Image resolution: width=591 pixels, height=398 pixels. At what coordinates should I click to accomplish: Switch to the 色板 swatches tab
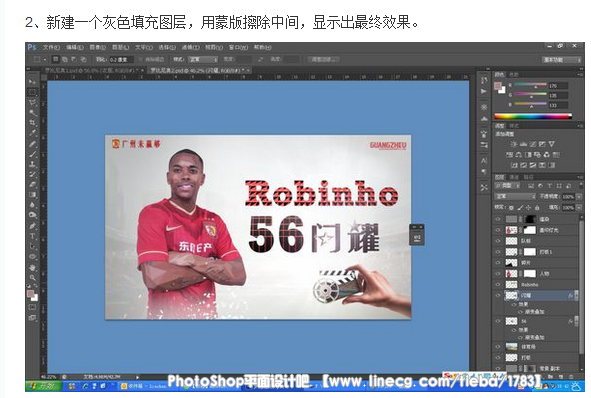coord(514,75)
